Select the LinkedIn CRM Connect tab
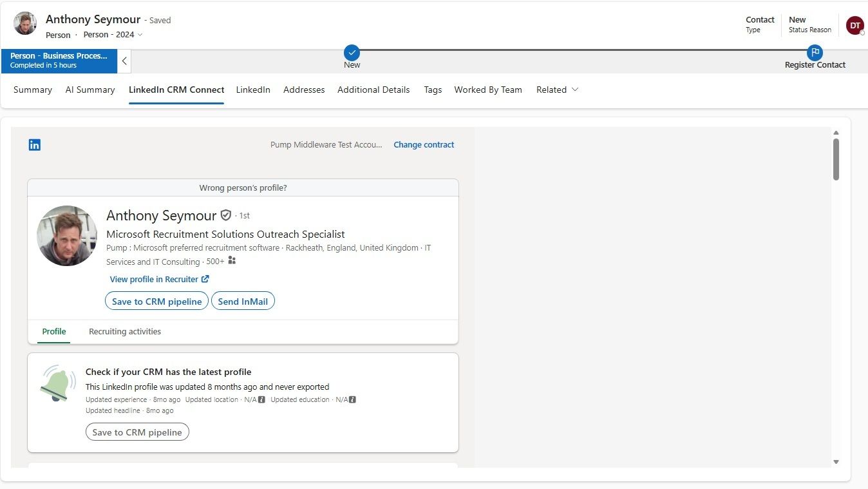868x489 pixels. pos(176,90)
